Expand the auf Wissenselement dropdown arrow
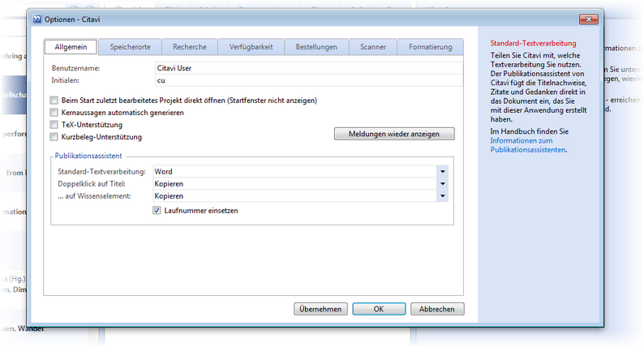 [443, 196]
